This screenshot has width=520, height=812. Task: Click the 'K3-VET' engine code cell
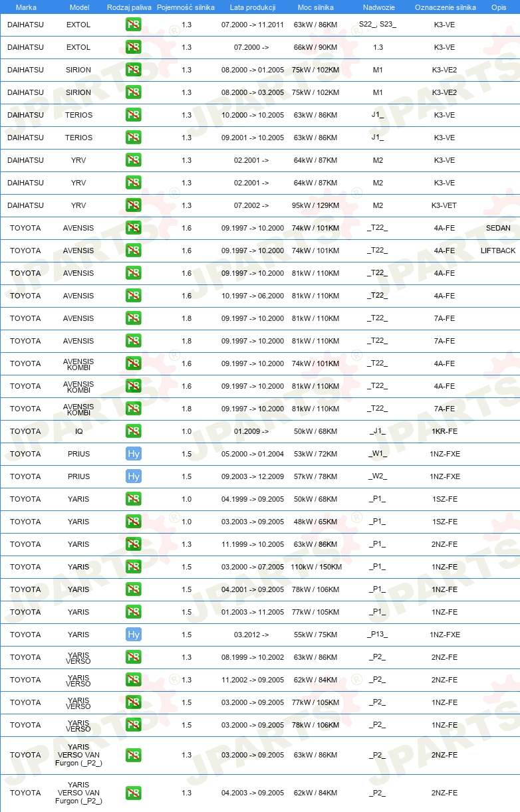coord(444,205)
